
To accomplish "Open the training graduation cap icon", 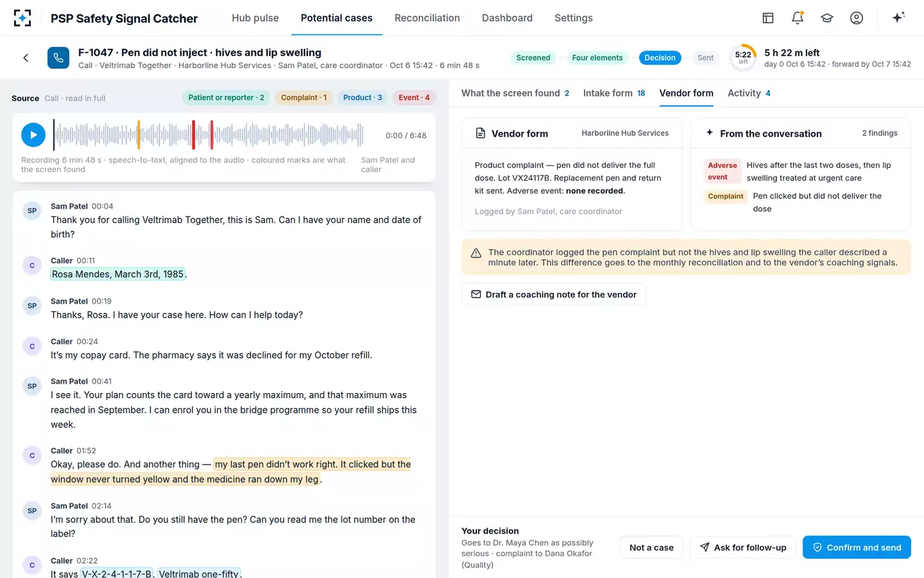I will (x=827, y=18).
